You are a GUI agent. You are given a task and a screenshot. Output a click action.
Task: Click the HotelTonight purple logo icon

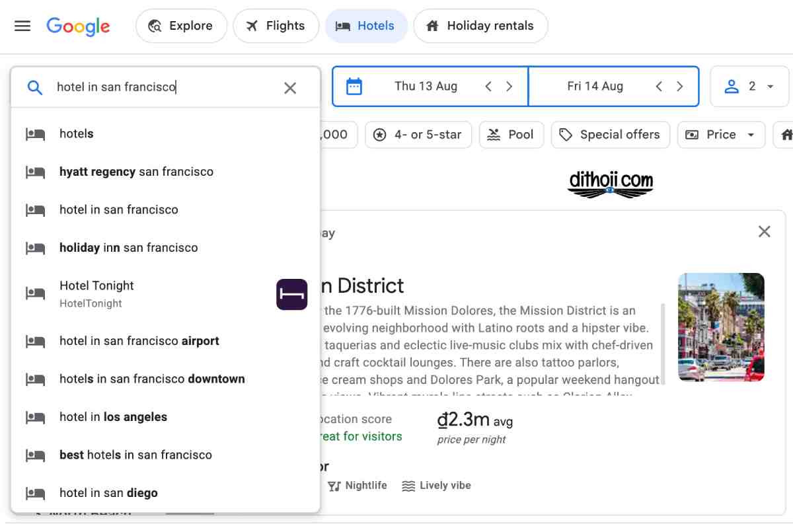(x=291, y=294)
